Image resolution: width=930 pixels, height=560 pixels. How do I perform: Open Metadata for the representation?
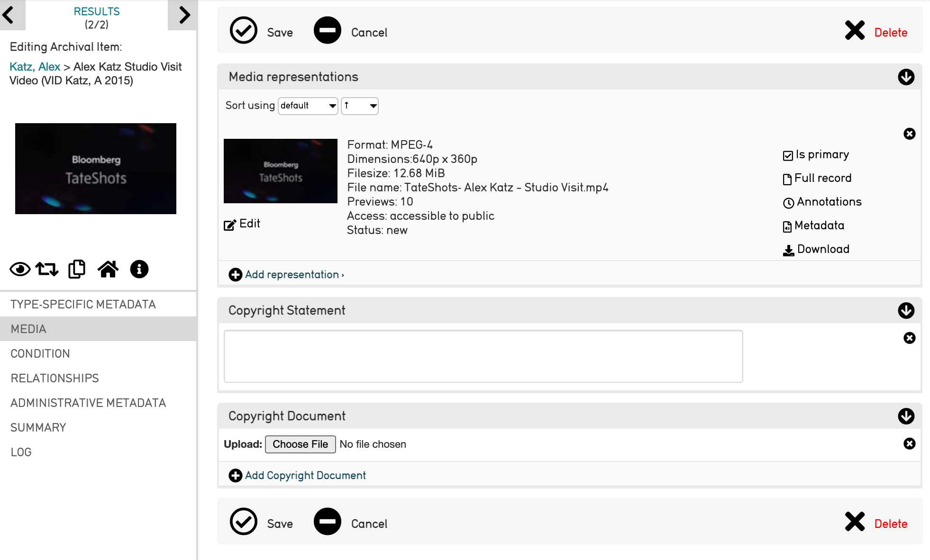814,226
